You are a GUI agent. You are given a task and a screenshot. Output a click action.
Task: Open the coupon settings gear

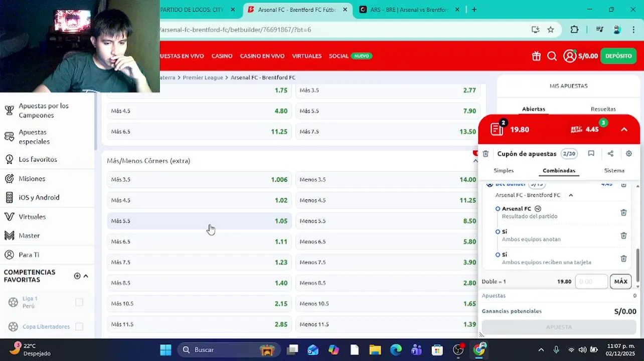(629, 154)
